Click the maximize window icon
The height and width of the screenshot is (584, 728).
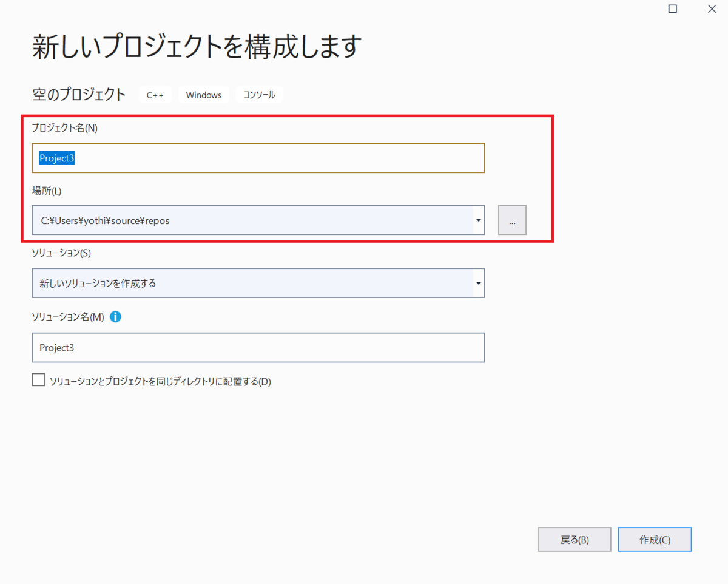[672, 9]
